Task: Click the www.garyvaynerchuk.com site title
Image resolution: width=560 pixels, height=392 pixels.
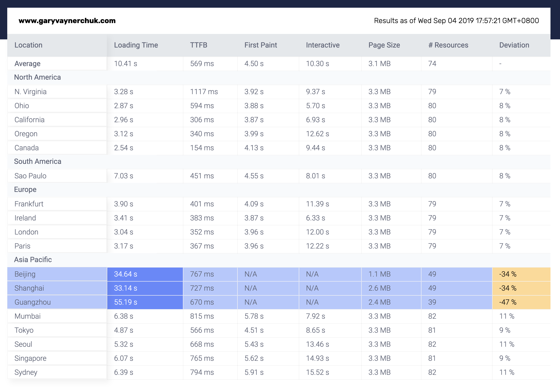Action: tap(67, 21)
